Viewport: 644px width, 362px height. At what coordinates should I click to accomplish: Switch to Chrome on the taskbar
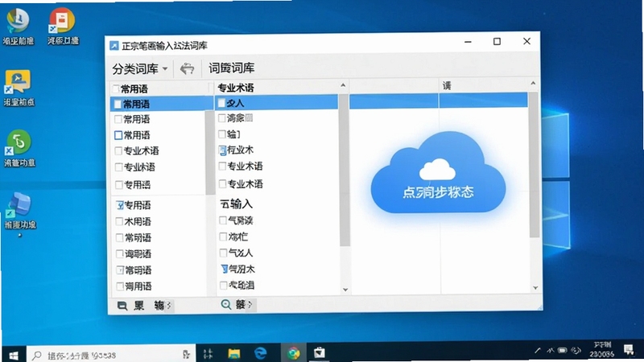[x=293, y=353]
